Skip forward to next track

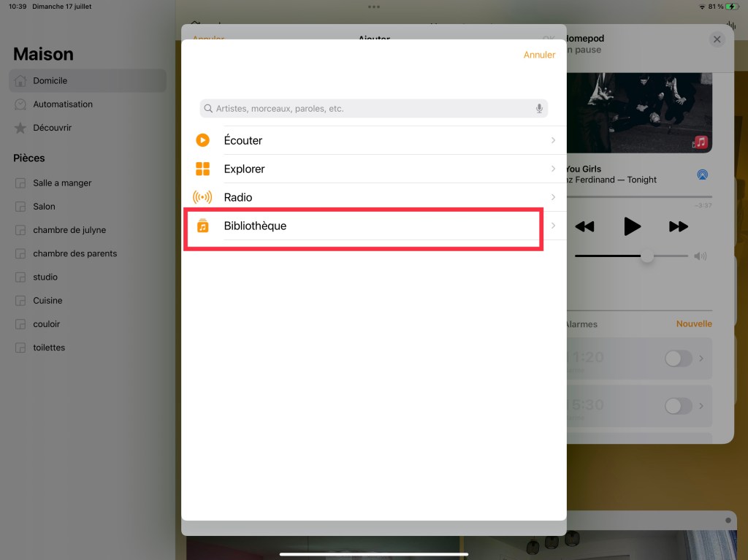tap(679, 227)
